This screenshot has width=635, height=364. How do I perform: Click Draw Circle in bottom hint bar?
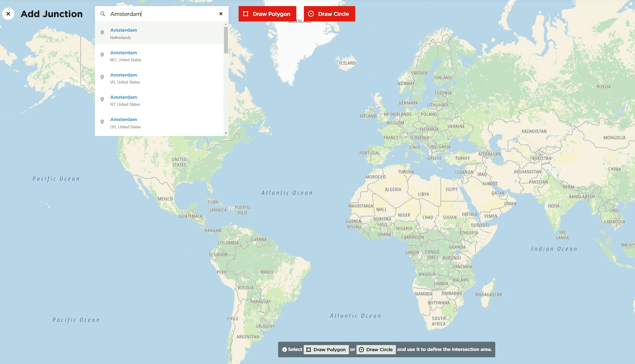click(376, 350)
